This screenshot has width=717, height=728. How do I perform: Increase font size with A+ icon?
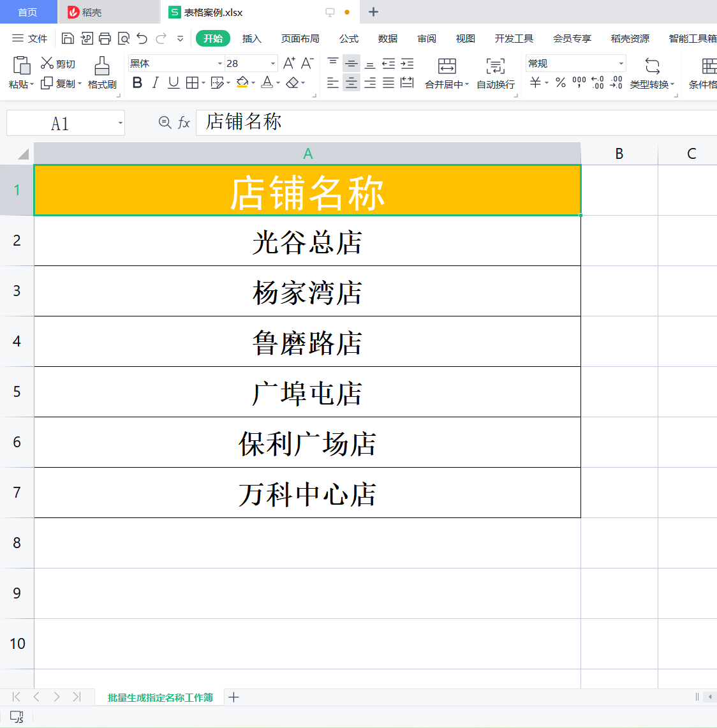pos(289,63)
